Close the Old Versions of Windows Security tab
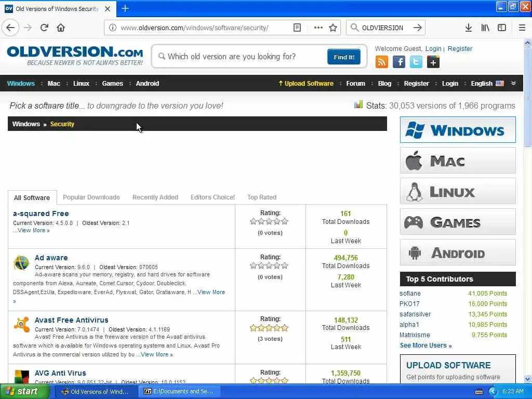Viewport: 532px width, 399px height. [108, 9]
